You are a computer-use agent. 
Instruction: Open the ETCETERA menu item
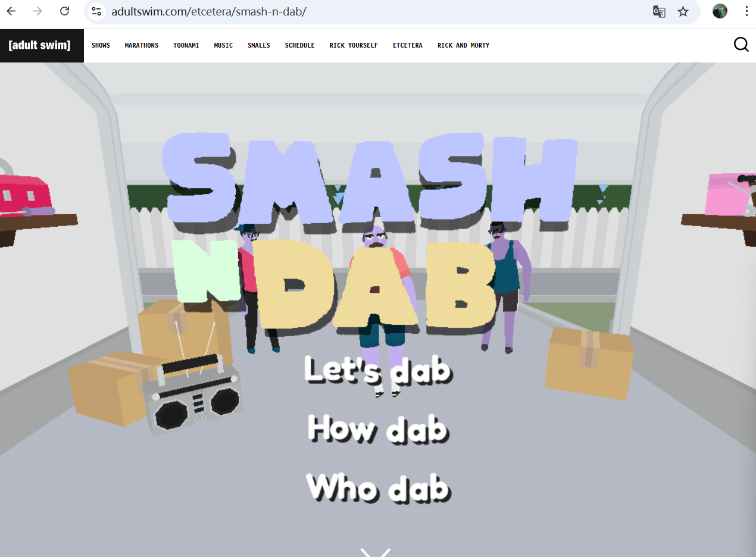(408, 45)
